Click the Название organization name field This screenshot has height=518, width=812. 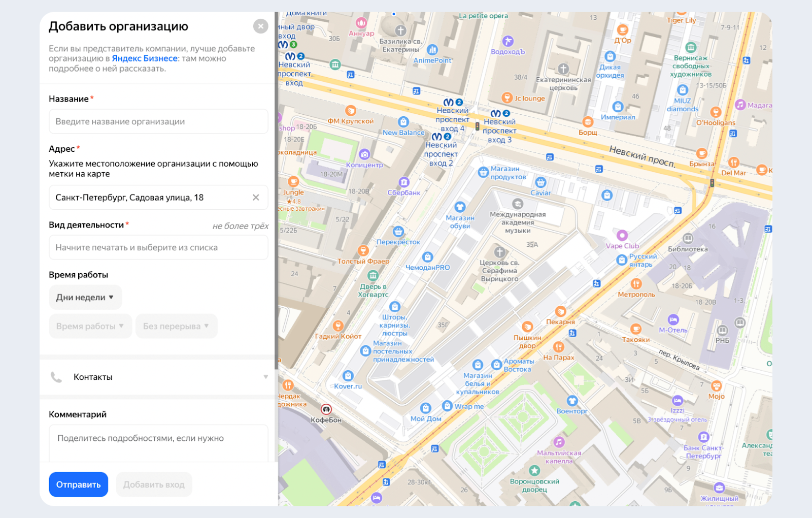pos(158,121)
